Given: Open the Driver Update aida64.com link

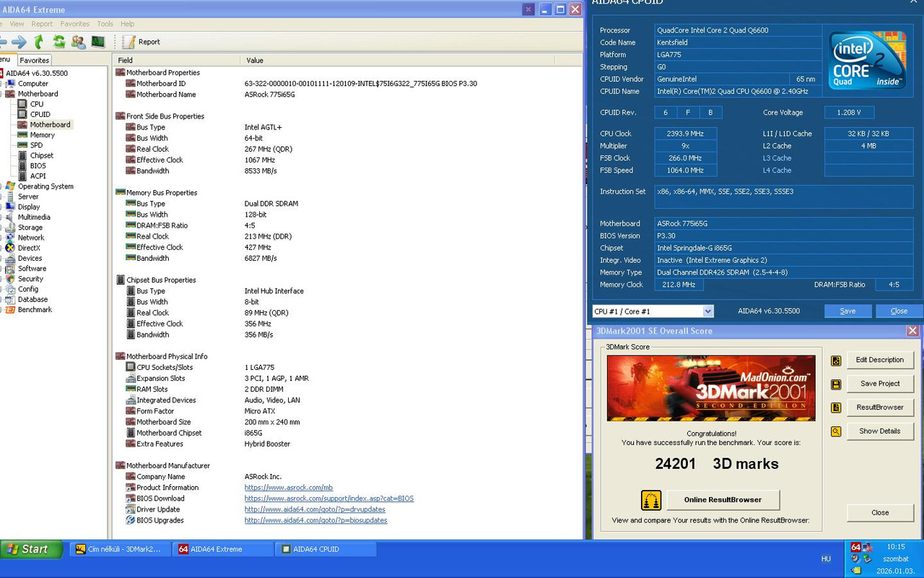Looking at the screenshot, I should tap(314, 509).
